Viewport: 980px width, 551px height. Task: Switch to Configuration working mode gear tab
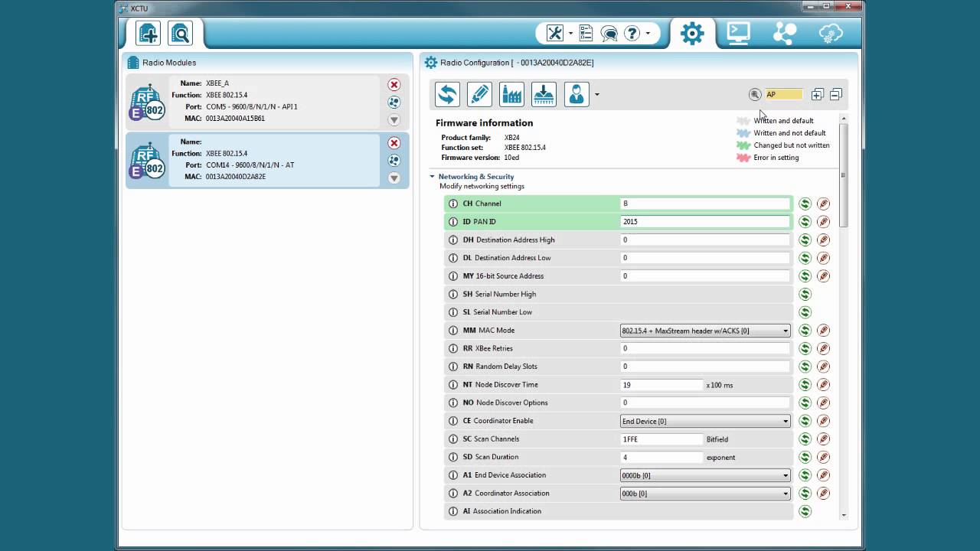[x=692, y=33]
